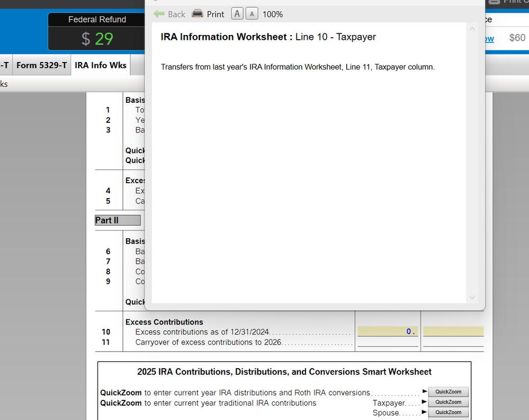The image size is (529, 420).
Task: Click help text about Line 11 transfer
Action: (298, 67)
